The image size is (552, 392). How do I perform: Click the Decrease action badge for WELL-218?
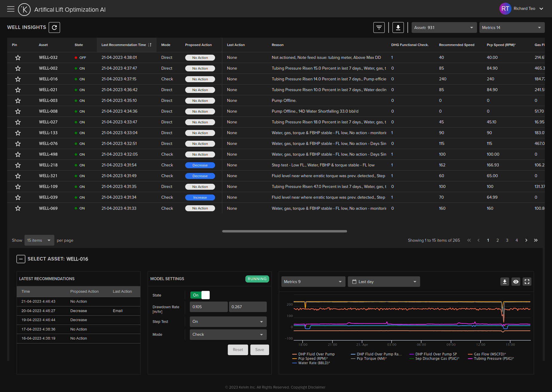(x=200, y=165)
